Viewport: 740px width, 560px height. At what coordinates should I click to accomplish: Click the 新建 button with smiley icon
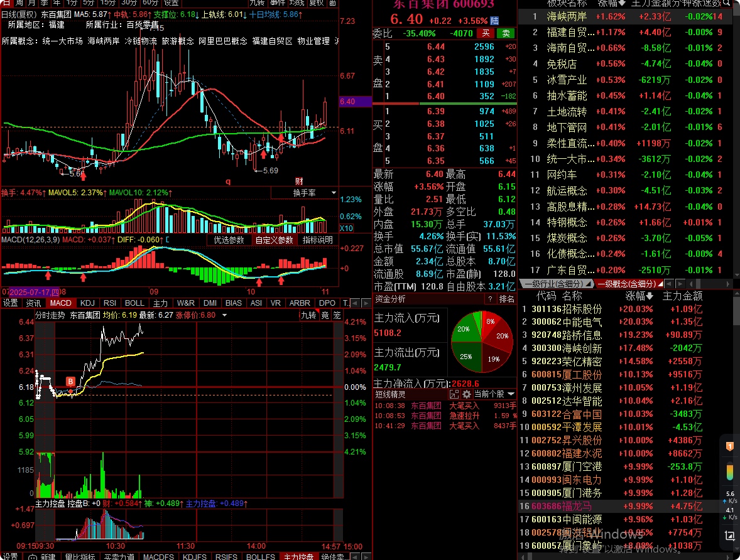tap(43, 557)
